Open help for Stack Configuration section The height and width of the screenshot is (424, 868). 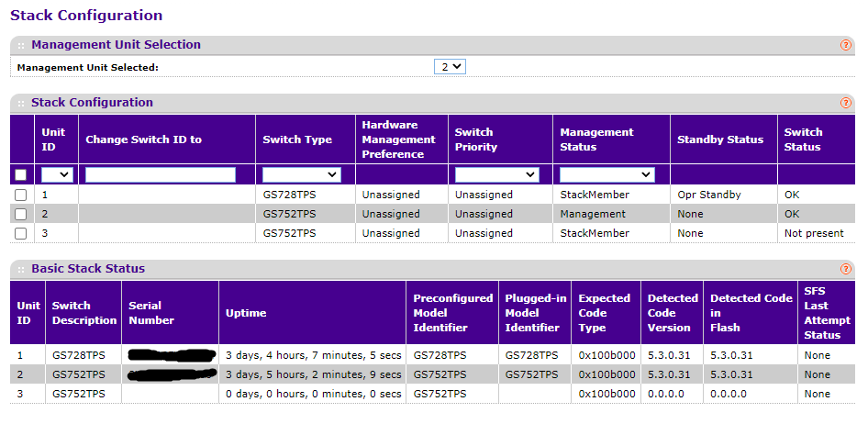[845, 103]
